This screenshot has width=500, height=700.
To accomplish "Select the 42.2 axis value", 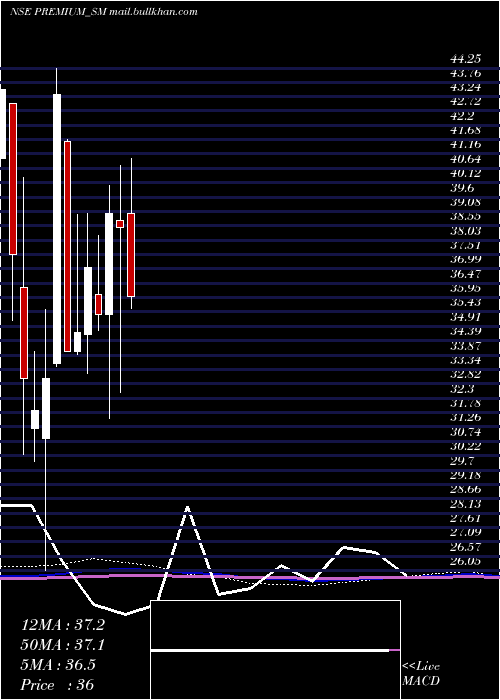I will [x=461, y=116].
